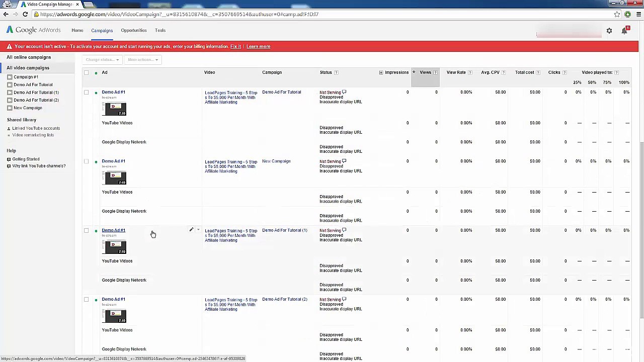Screen dimensions: 644x362
Task: Click the pencil edit icon on Demo Ad For Tutorial (1) row
Action: coord(191,230)
